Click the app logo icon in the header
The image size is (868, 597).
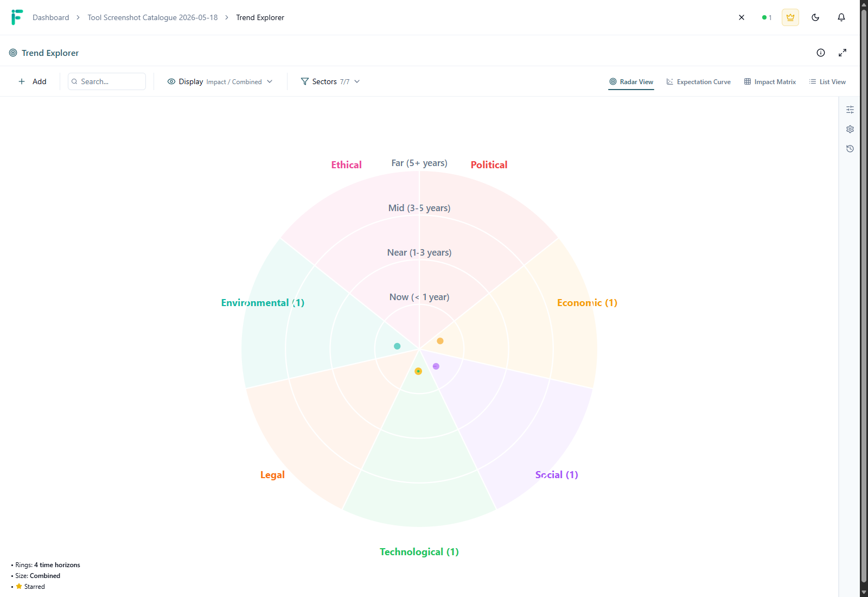pos(17,17)
